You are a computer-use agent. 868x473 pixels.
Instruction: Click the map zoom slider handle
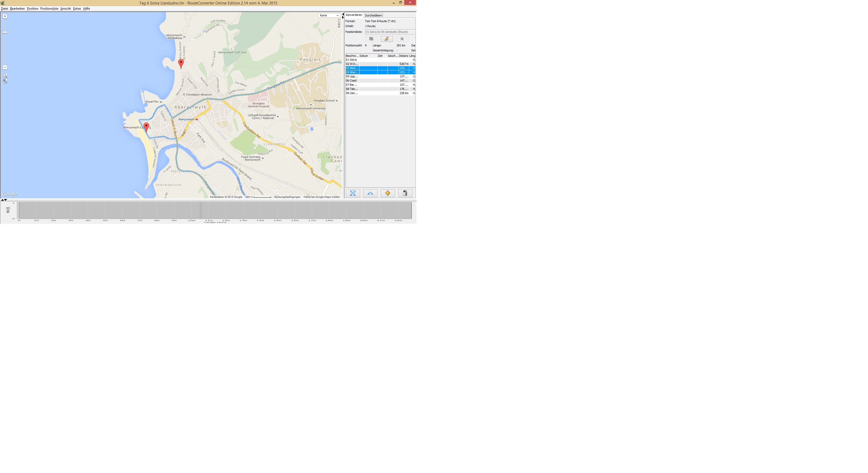5,32
